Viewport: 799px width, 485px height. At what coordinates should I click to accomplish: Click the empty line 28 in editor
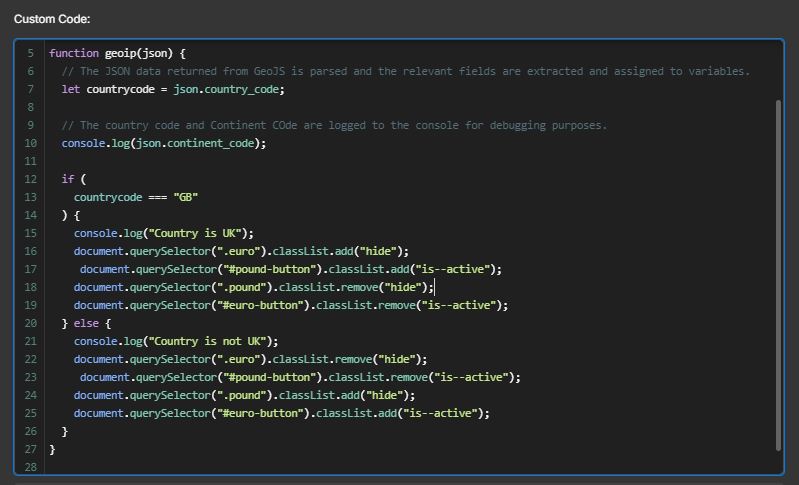(408, 467)
